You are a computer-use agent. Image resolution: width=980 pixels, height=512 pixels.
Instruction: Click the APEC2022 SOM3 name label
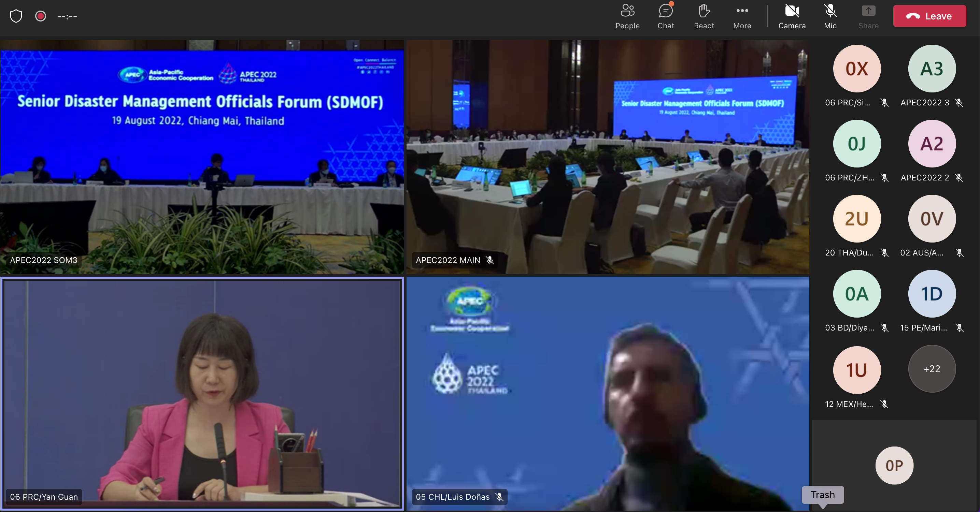point(44,260)
